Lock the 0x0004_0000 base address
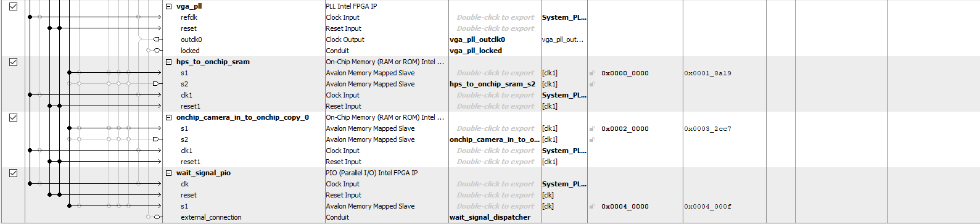 pos(592,206)
